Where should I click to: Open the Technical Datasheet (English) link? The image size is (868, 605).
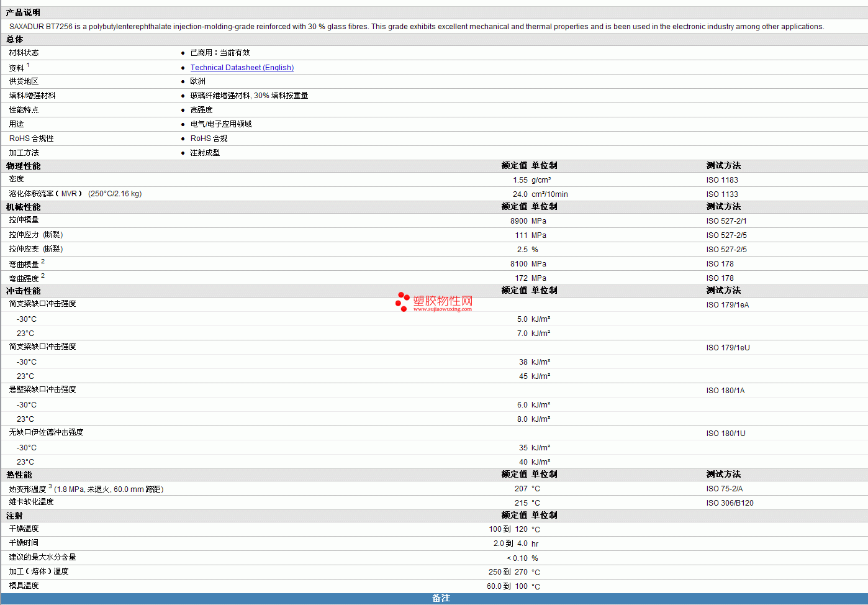tap(242, 68)
